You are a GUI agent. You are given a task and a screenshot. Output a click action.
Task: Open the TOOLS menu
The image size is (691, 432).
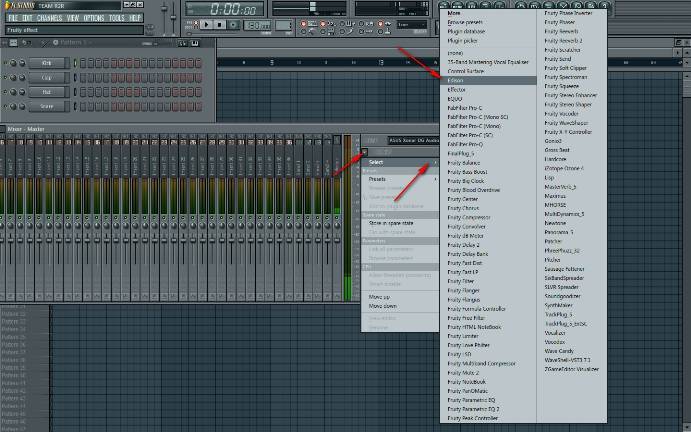117,18
